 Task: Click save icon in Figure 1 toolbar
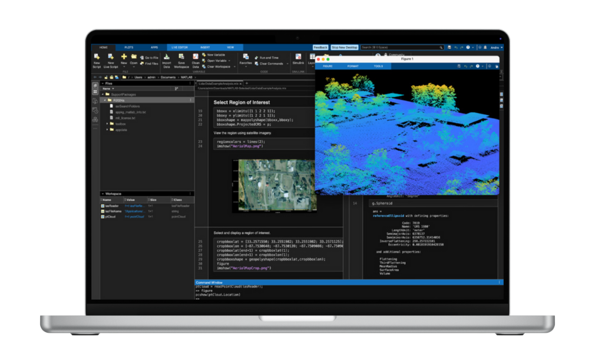(x=459, y=66)
